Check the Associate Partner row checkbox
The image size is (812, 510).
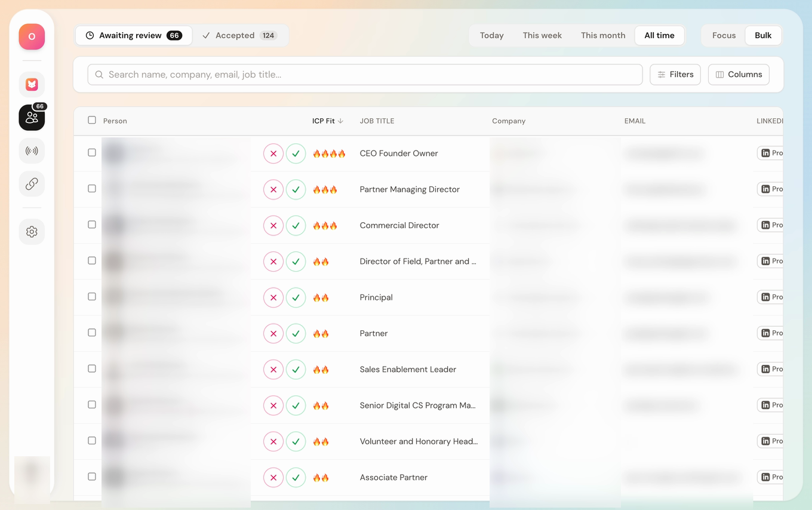(x=92, y=477)
